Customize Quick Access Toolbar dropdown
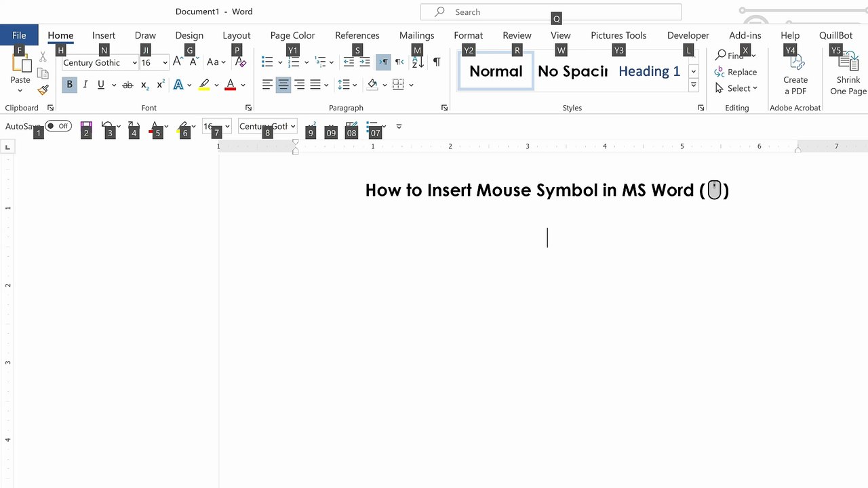 [x=399, y=126]
